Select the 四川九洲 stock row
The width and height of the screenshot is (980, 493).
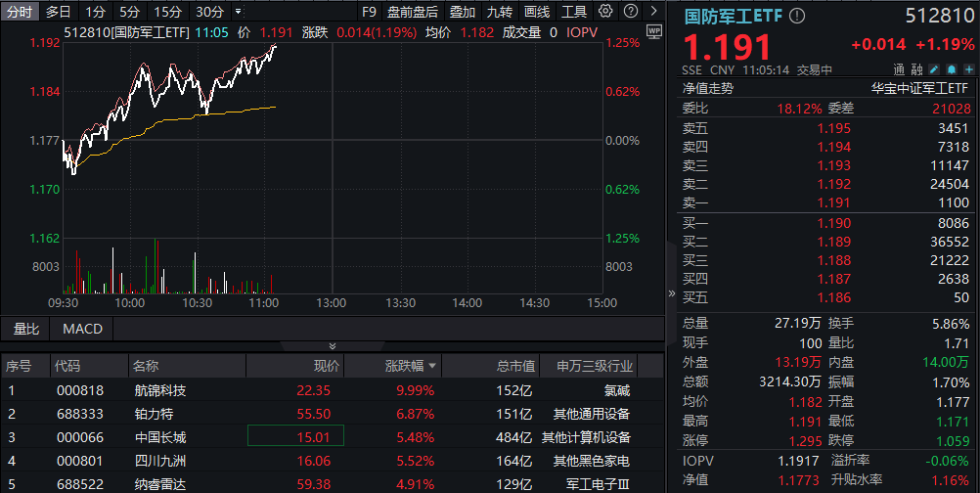pos(332,461)
